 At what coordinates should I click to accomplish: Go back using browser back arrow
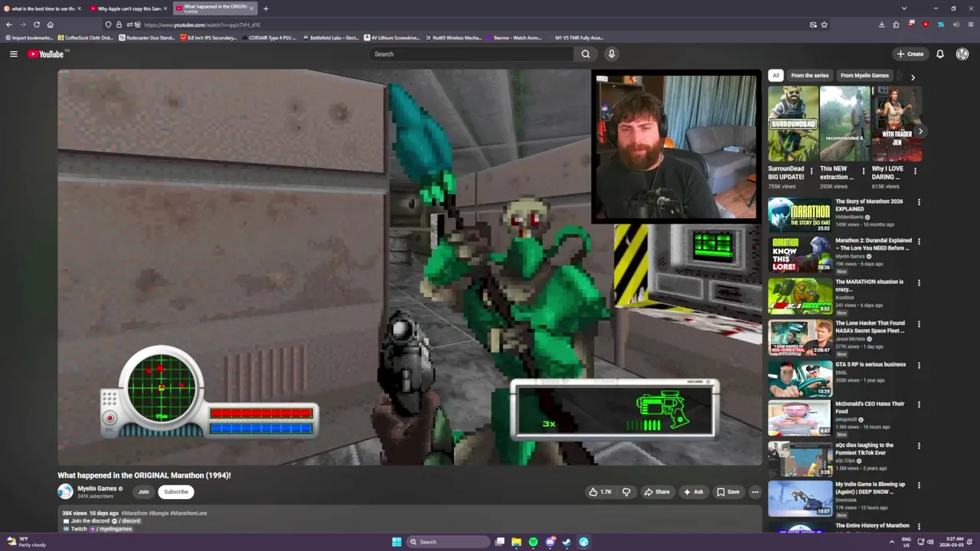9,24
